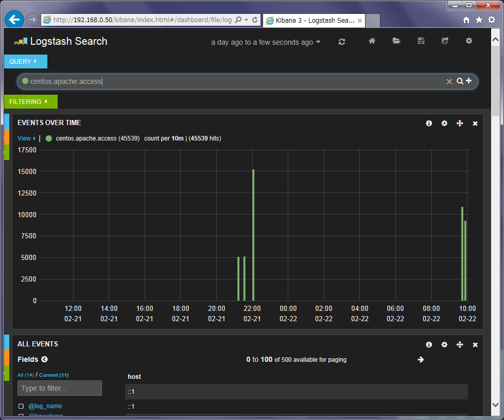504x420 pixels.
Task: Click the green legend dot for centos.apache.access
Action: pyautogui.click(x=49, y=138)
